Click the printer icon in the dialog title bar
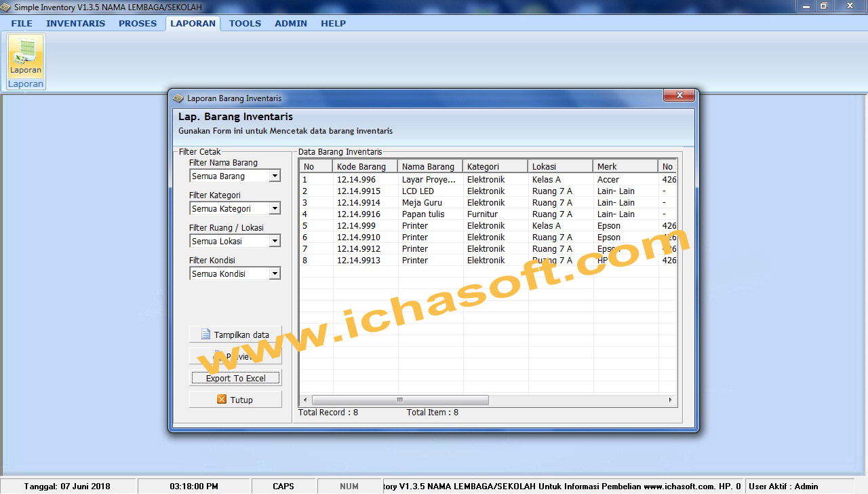Screen dimensions: 868x494 [178, 98]
